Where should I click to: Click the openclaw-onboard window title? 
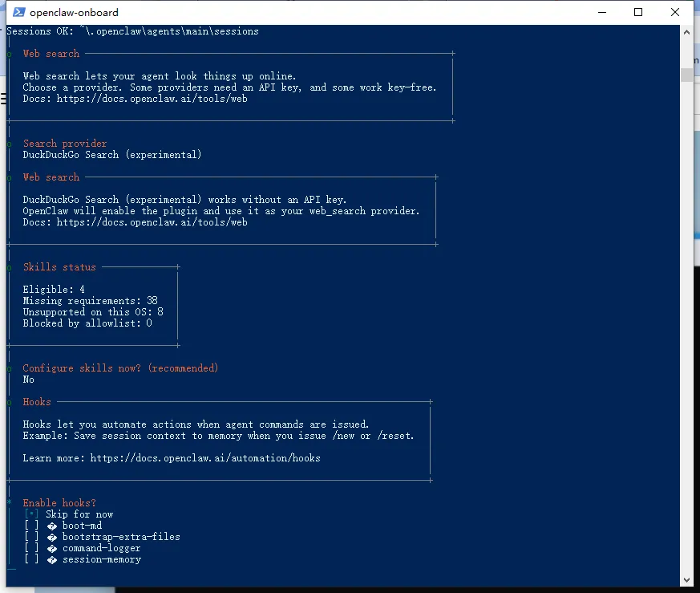pyautogui.click(x=74, y=13)
